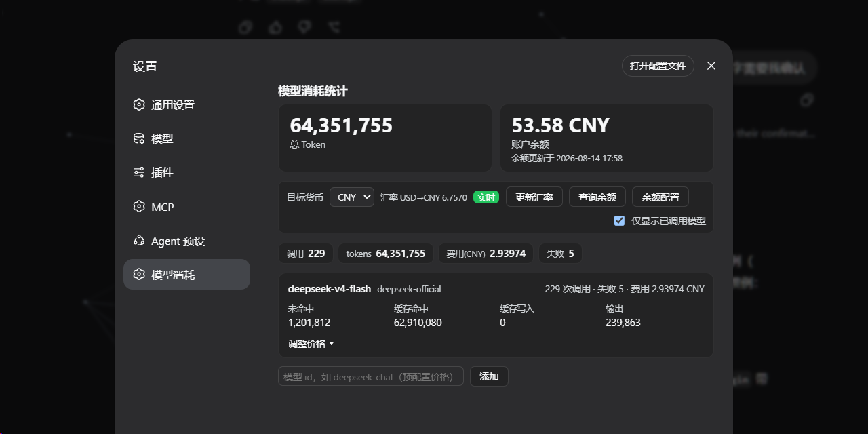
Task: Click the 余额配置 button
Action: pos(660,197)
